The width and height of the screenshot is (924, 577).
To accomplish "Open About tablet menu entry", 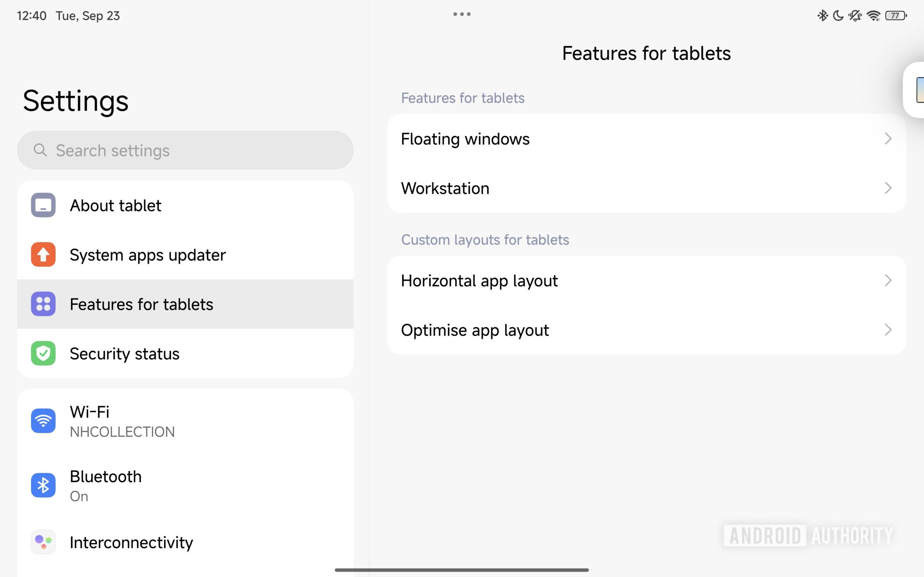I will pos(115,206).
